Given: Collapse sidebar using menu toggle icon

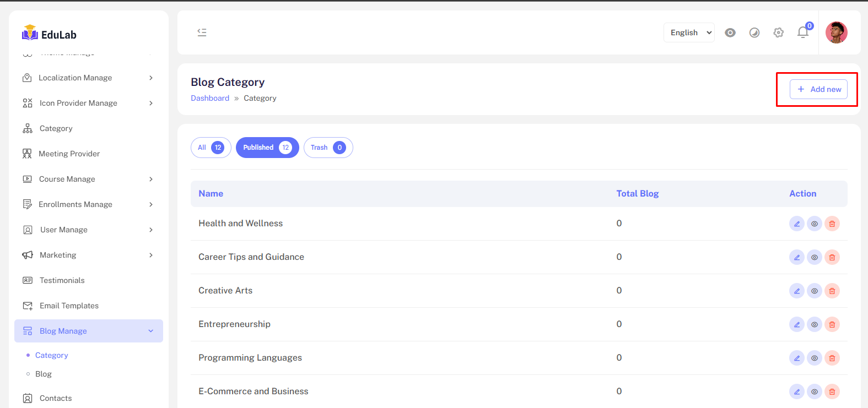Looking at the screenshot, I should (202, 32).
